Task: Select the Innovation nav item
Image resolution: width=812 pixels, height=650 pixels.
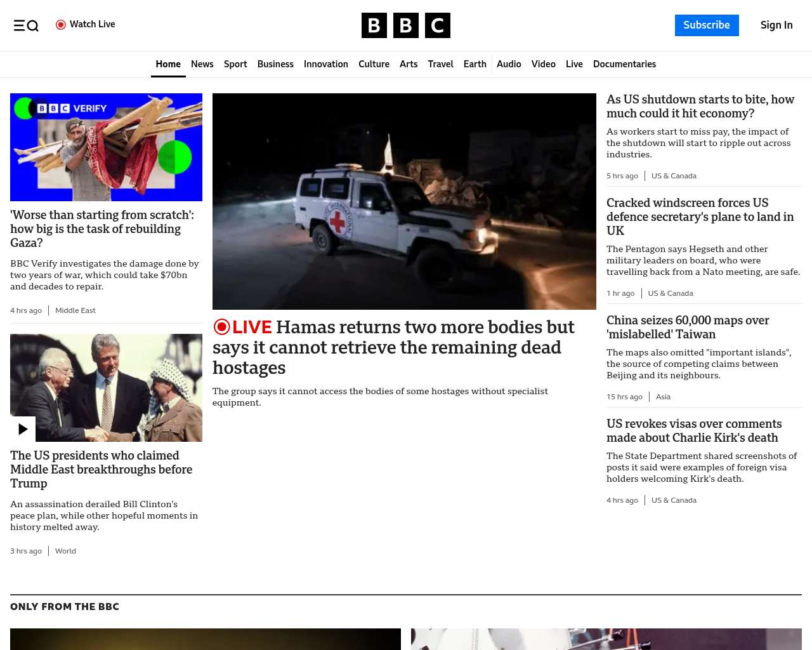Action: [325, 64]
